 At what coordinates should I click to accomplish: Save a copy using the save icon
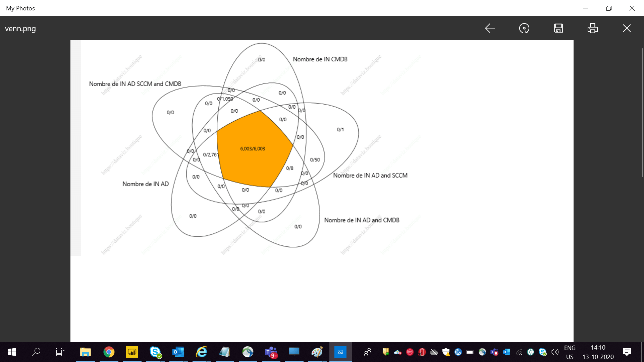[x=558, y=28]
